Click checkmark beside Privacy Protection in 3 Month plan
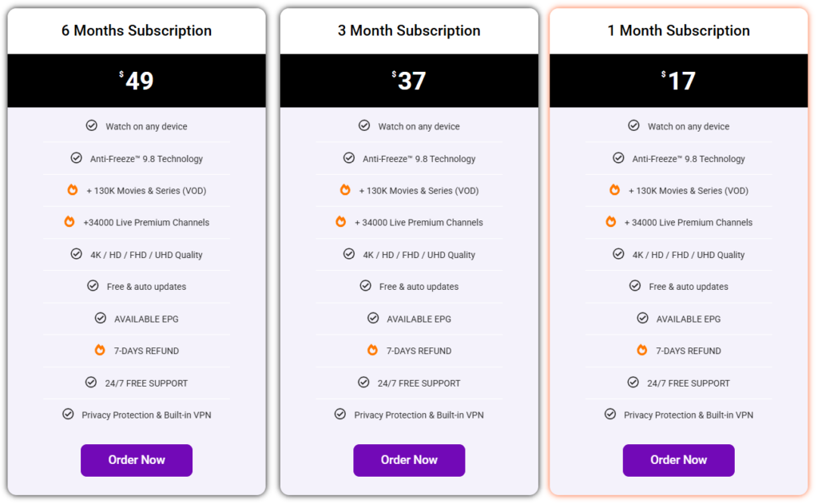Viewport: 818px width, 504px height. [340, 414]
